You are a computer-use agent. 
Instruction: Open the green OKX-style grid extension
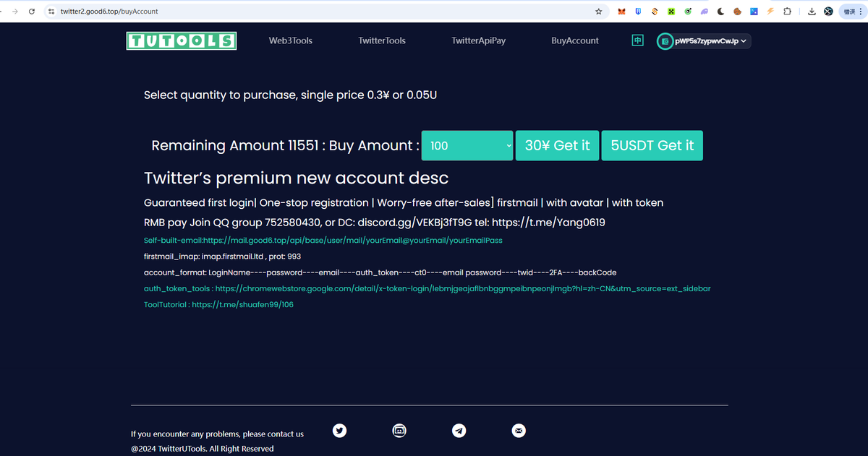click(671, 12)
